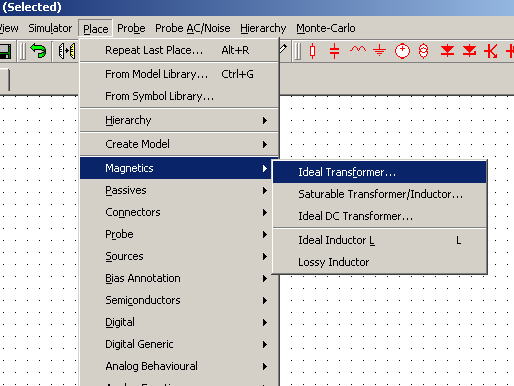Click the mirror/flip icon in toolbar
The image size is (514, 386).
(x=67, y=51)
